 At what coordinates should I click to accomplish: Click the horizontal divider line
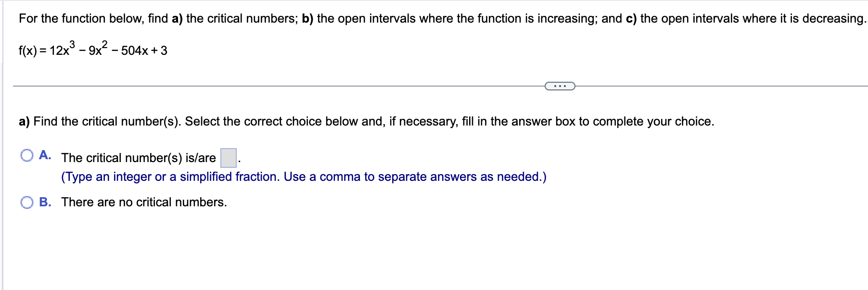click(289, 85)
